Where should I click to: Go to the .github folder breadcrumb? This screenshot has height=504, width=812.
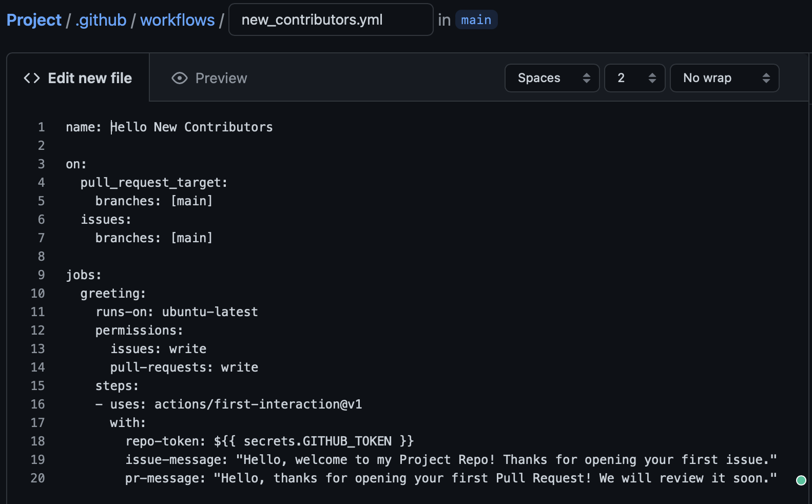(x=101, y=20)
